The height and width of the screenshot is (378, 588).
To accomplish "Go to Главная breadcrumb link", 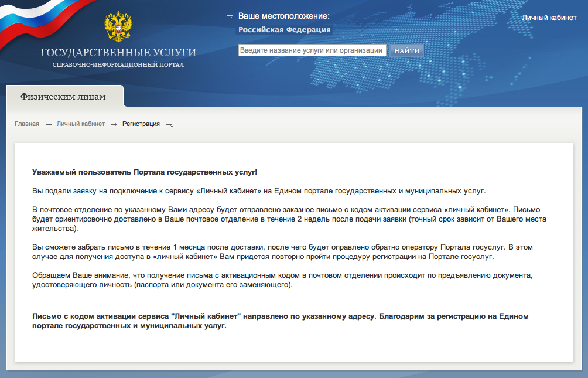I will 26,124.
